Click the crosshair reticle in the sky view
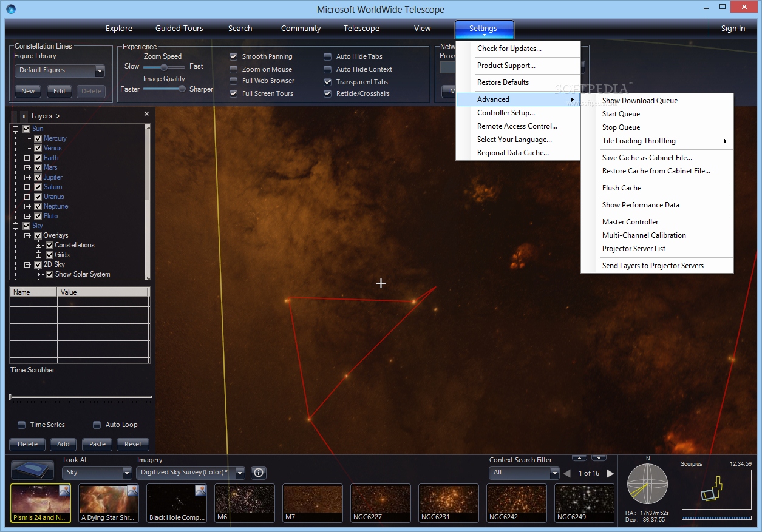Image resolution: width=762 pixels, height=532 pixels. (x=381, y=283)
